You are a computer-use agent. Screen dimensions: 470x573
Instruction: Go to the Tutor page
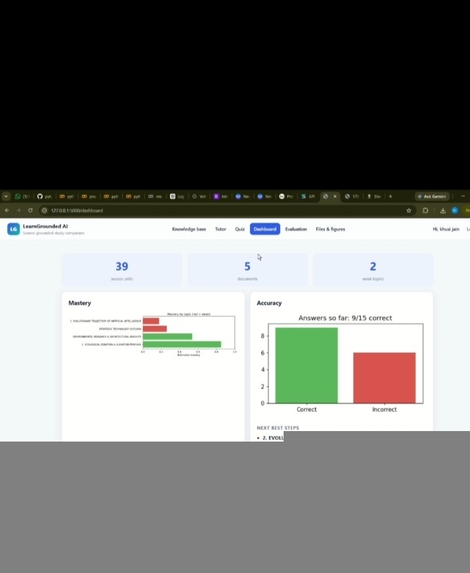220,229
